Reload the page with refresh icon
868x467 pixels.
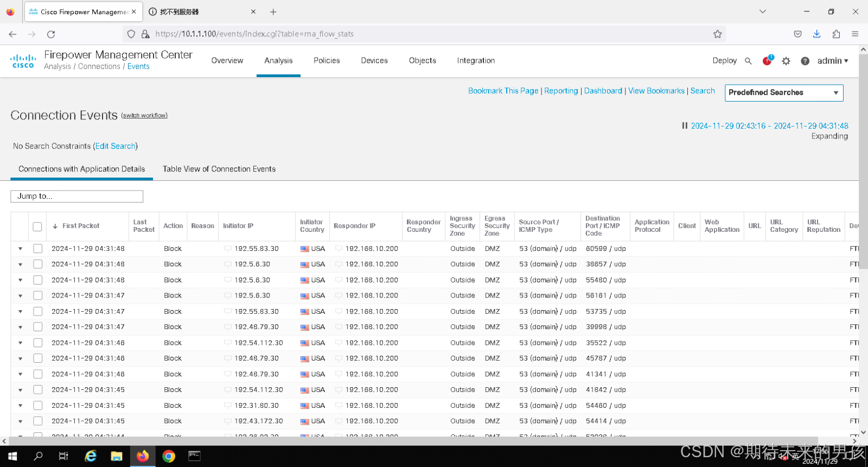[x=51, y=34]
